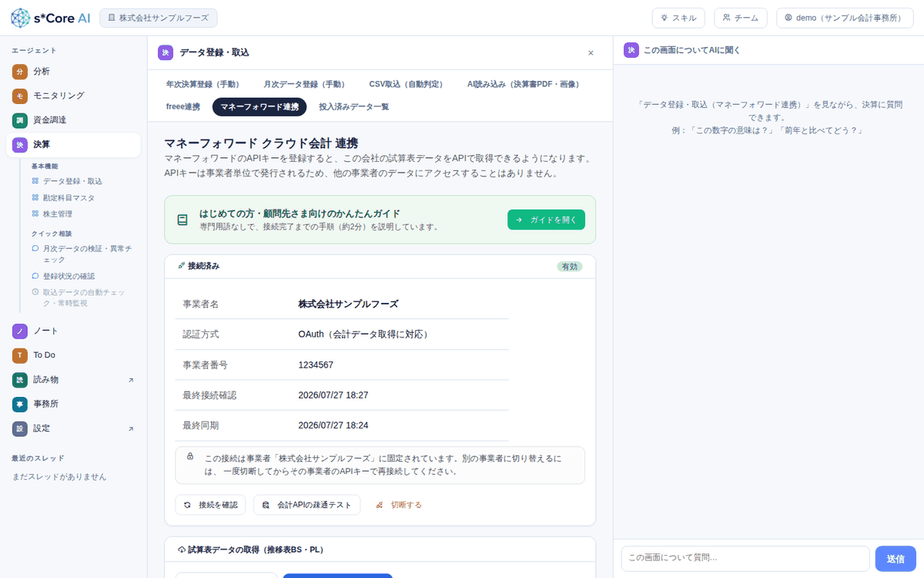Switch to AI読み込み（決算書PDF・画像）tab
Image resolution: width=924 pixels, height=578 pixels.
click(x=523, y=84)
